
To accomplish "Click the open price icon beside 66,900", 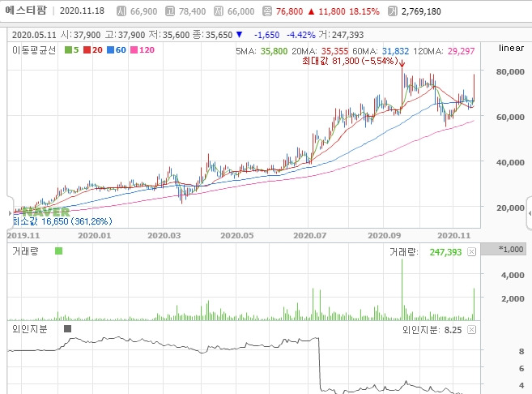I will (121, 11).
